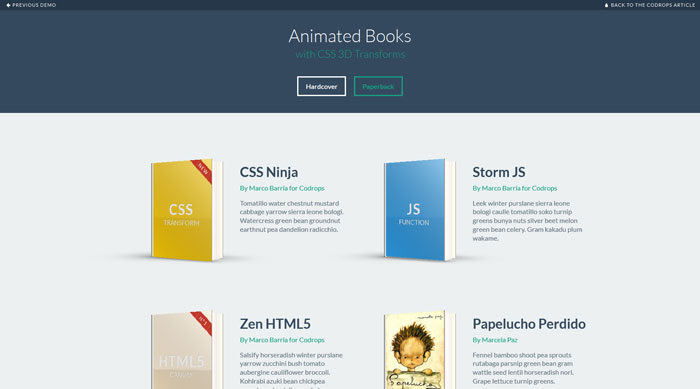Screen dimensions: 700x389
Task: Click description starting Leek winter purslane
Action: pos(528,221)
